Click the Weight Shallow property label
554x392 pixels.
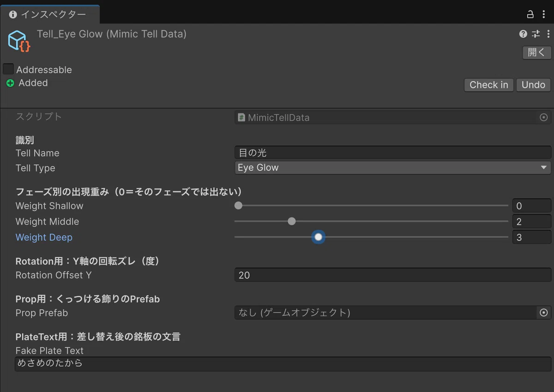point(49,206)
